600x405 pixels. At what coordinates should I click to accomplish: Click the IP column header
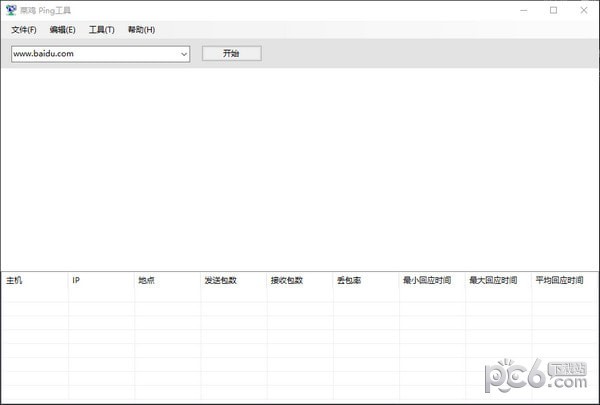click(100, 280)
